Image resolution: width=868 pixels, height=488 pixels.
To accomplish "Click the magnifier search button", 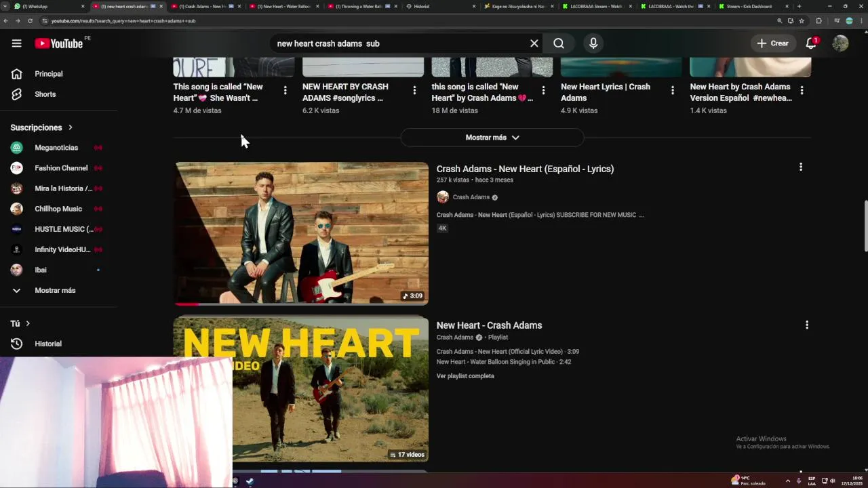I will tap(559, 43).
